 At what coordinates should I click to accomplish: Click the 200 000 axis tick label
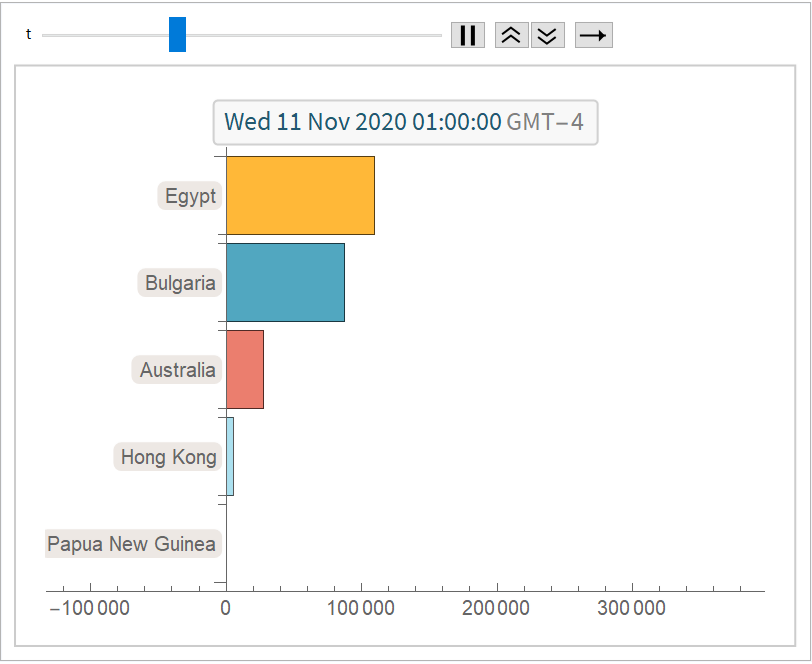497,608
